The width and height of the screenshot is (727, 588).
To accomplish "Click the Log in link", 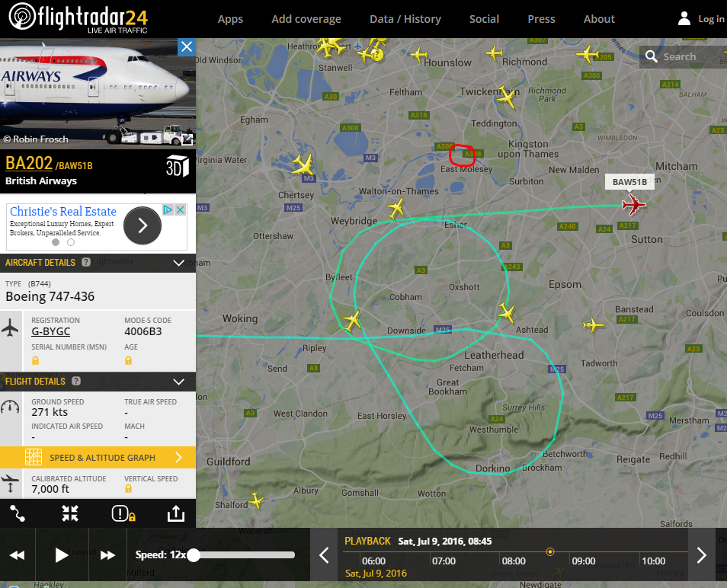I will (711, 19).
